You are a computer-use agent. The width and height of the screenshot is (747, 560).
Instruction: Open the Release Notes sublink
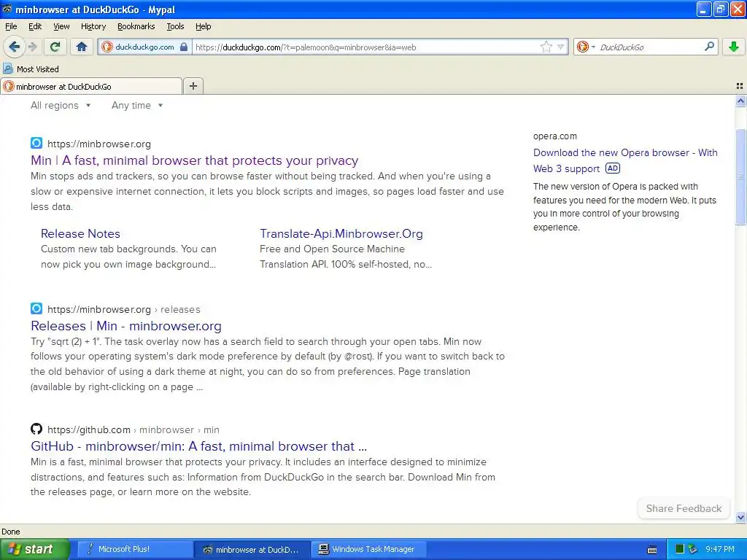(80, 233)
